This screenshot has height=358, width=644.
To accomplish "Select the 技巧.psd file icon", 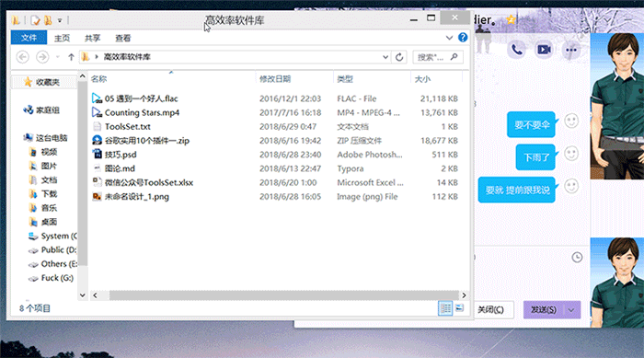I will (x=97, y=154).
